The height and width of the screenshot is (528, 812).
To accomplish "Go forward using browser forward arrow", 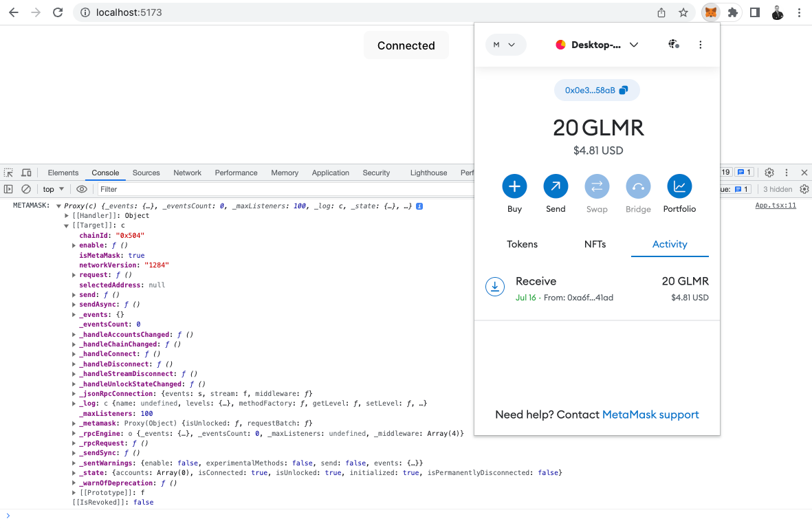I will tap(36, 12).
